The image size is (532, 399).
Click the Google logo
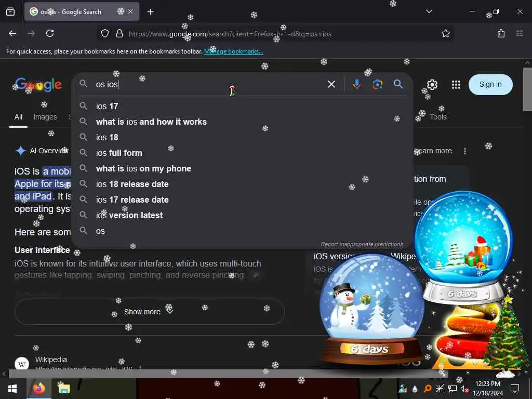(x=38, y=85)
